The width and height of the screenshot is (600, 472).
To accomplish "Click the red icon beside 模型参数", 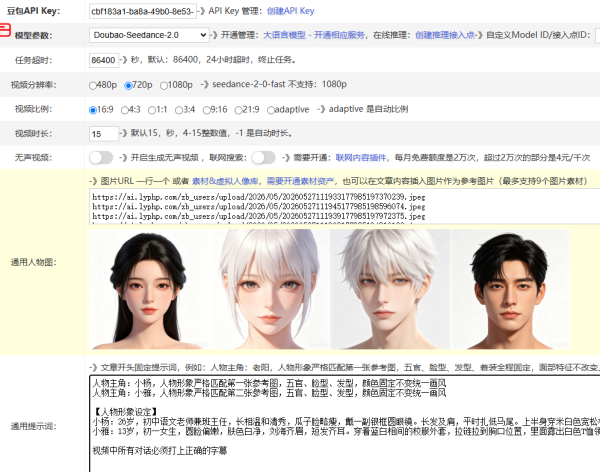I will pyautogui.click(x=5, y=30).
